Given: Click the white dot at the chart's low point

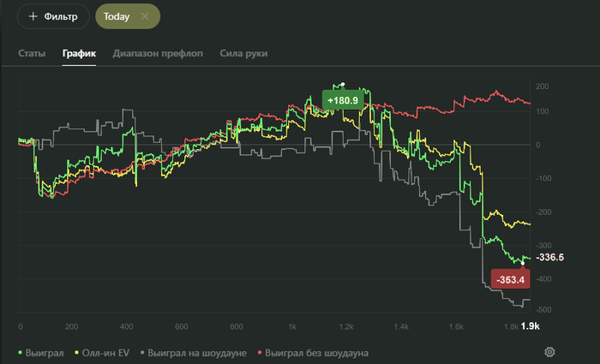Looking at the screenshot, I should click(x=523, y=264).
